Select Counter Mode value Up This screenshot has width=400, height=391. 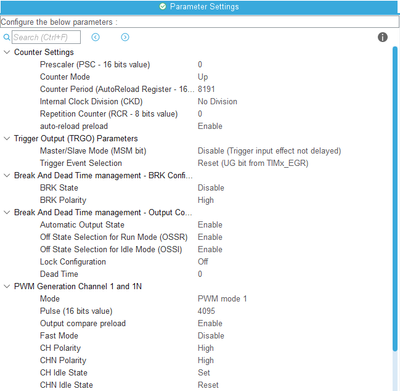(203, 77)
